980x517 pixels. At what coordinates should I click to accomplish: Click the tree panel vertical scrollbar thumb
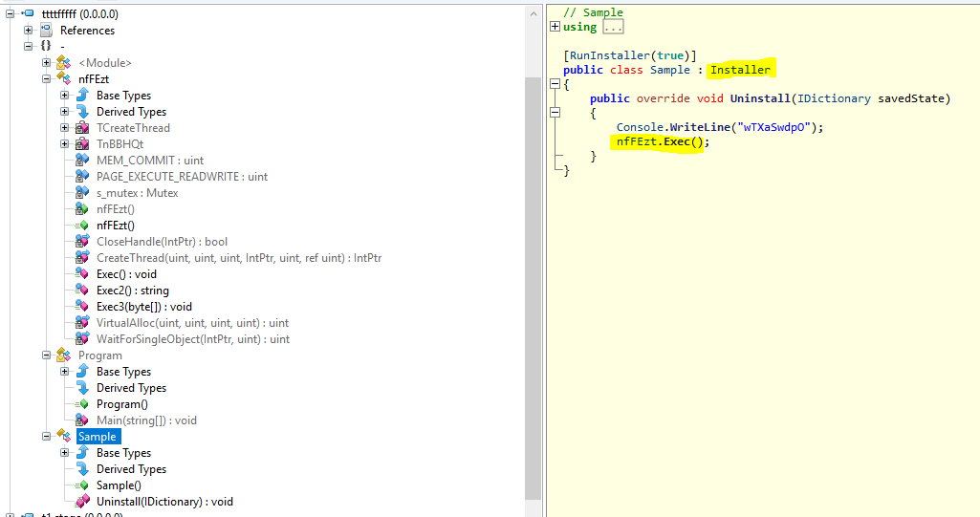click(534, 289)
